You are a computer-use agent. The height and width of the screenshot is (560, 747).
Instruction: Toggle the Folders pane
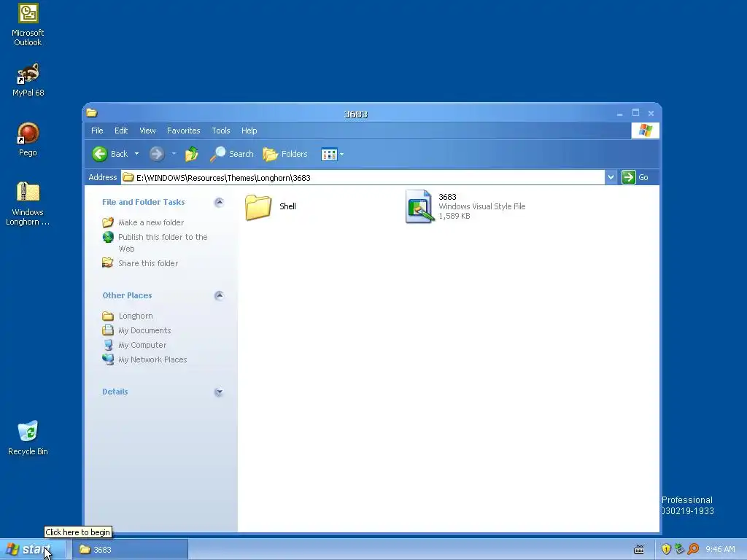tap(285, 154)
